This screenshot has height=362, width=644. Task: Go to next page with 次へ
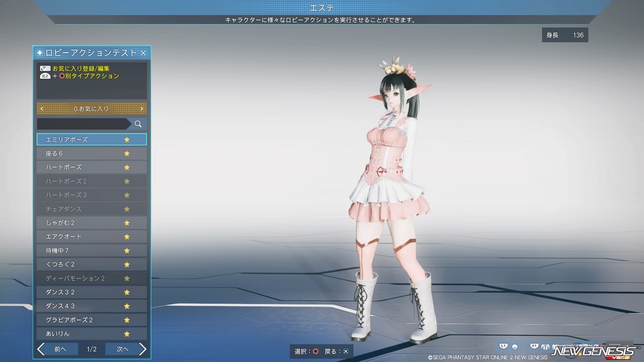point(123,349)
